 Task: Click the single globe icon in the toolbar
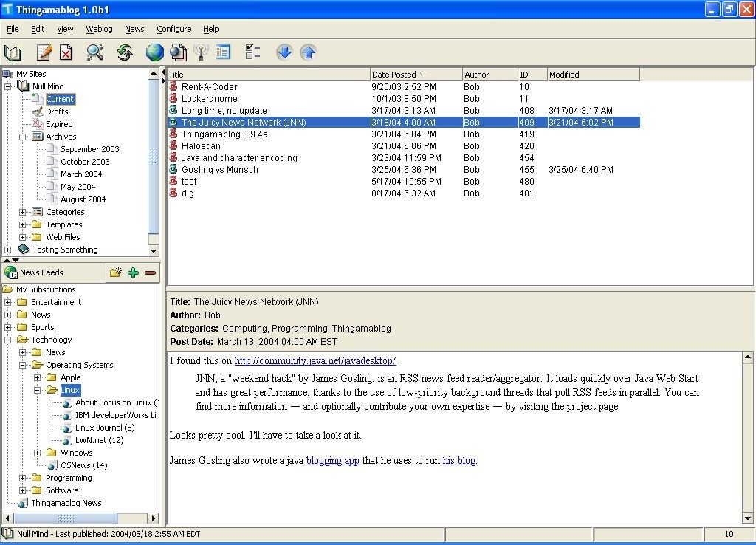click(x=154, y=52)
